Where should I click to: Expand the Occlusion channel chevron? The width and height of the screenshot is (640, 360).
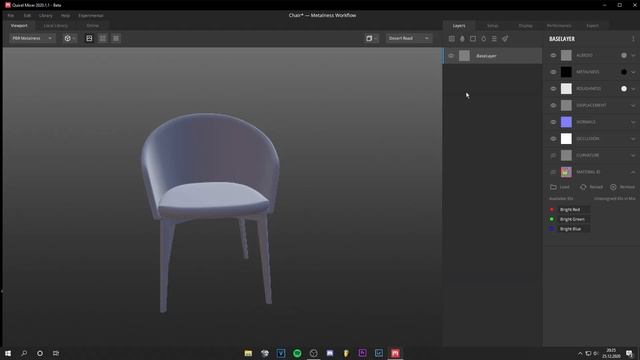tap(633, 139)
